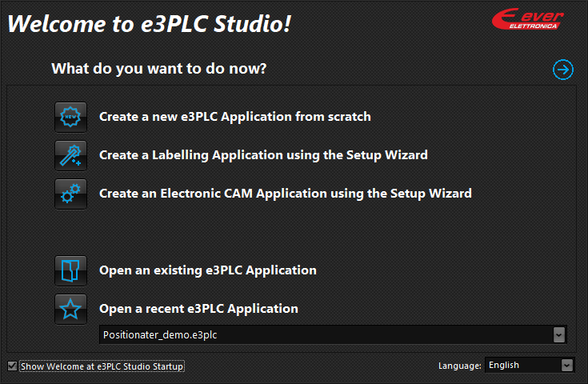Click the gears icon for Electronic CAM

click(x=71, y=194)
